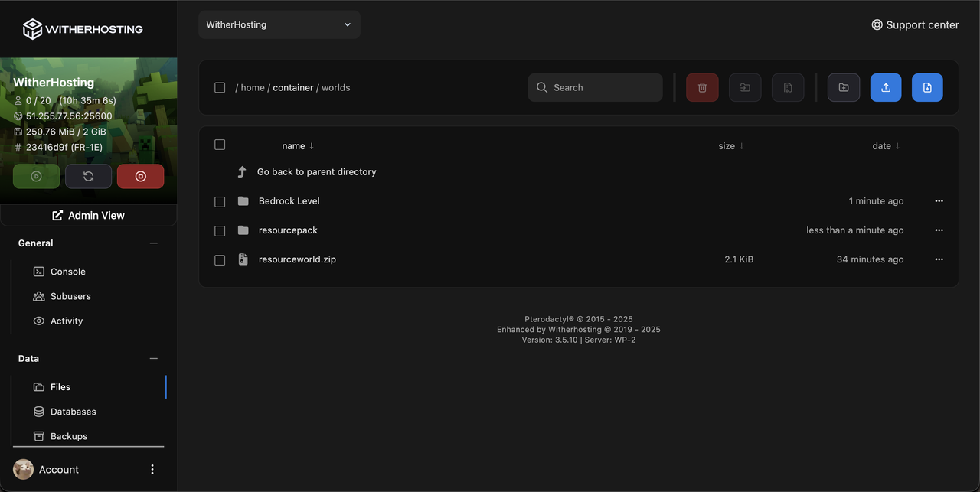Viewport: 980px width, 492px height.
Task: Create a new folder via folder-plus icon
Action: [x=844, y=87]
